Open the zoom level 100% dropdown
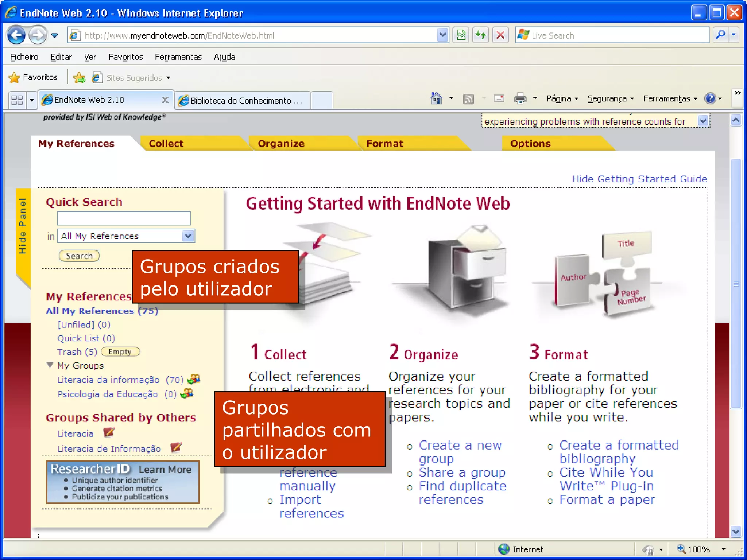 (x=724, y=549)
